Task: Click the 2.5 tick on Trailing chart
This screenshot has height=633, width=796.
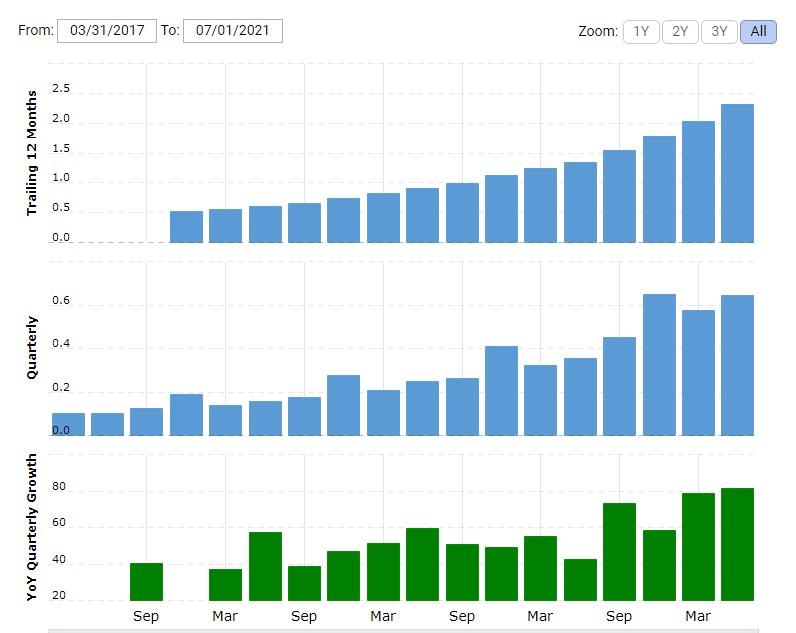Action: (x=61, y=88)
